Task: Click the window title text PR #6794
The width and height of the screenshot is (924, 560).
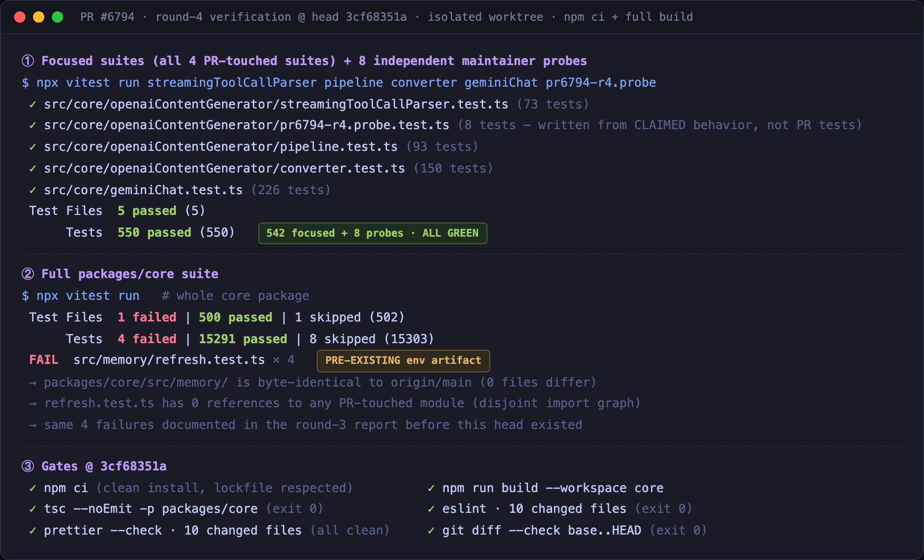Action: [107, 17]
